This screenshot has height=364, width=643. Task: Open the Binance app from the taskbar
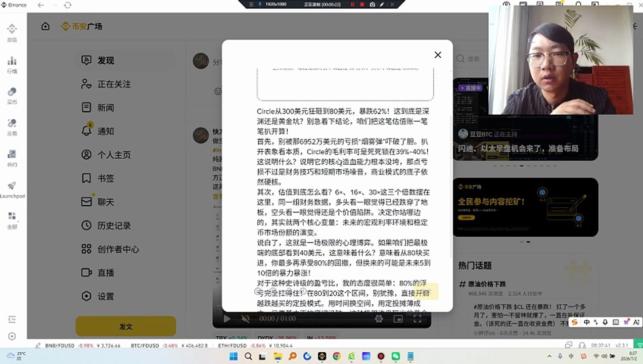pos(322,356)
